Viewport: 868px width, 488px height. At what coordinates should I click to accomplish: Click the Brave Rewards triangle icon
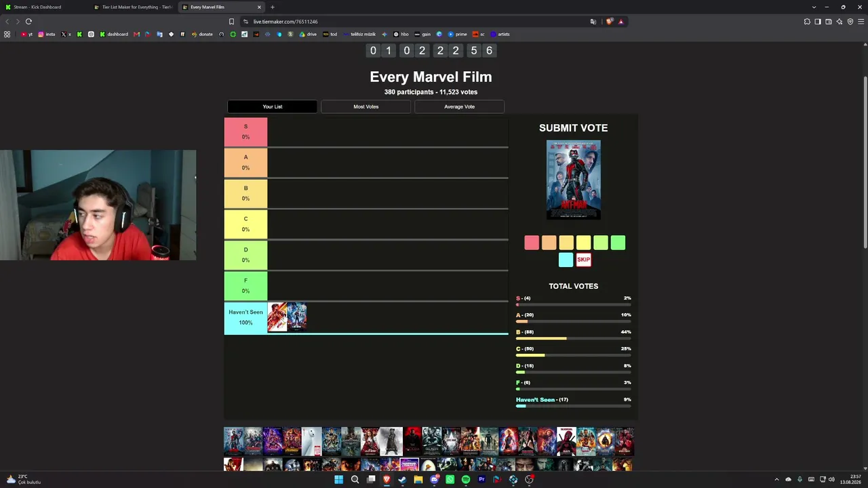pos(620,21)
